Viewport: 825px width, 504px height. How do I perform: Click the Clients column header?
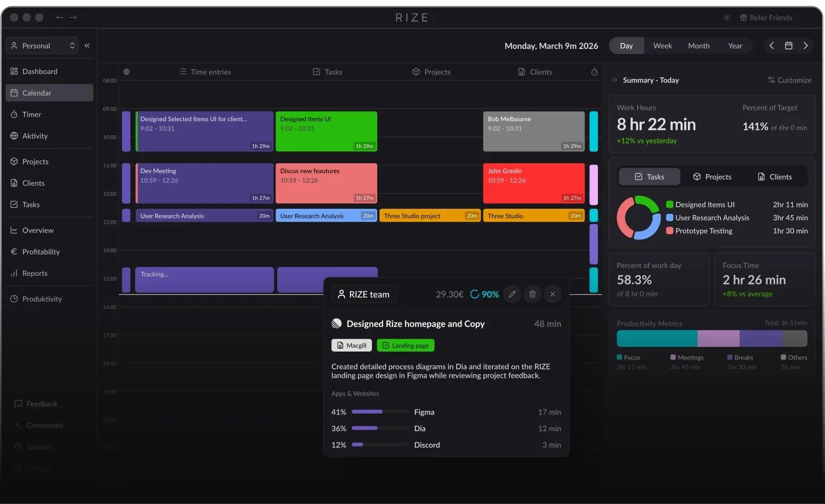pyautogui.click(x=535, y=72)
